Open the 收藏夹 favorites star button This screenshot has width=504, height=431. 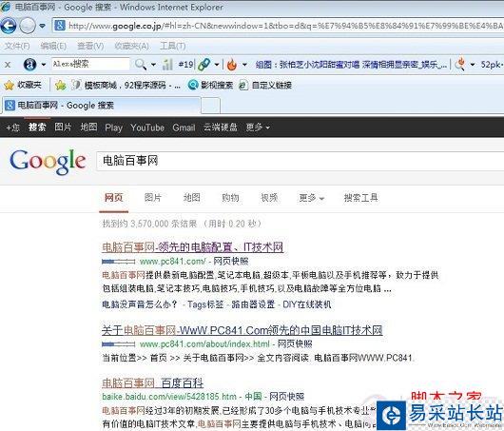(x=23, y=85)
